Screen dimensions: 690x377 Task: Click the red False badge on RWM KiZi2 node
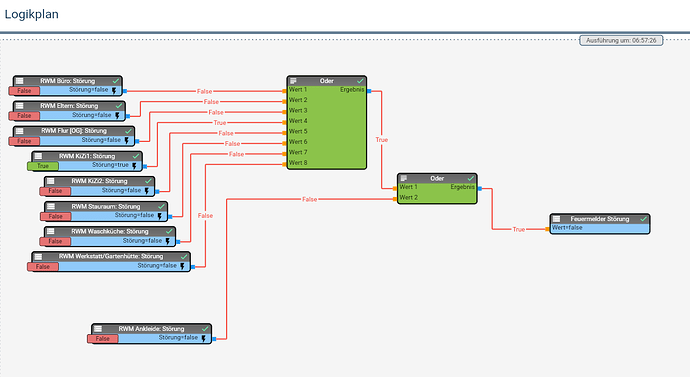pos(55,191)
